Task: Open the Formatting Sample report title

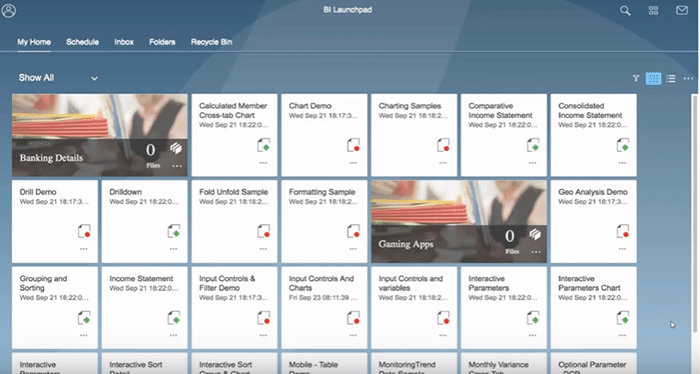Action: pyautogui.click(x=322, y=192)
